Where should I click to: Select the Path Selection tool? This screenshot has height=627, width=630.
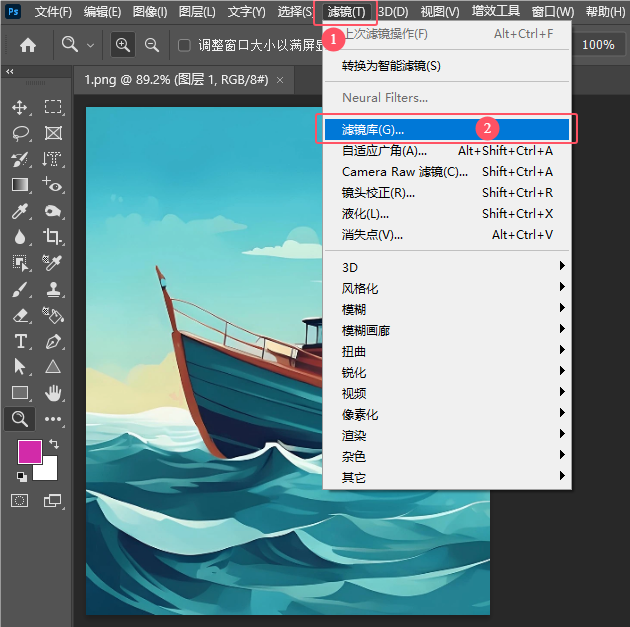pos(19,367)
